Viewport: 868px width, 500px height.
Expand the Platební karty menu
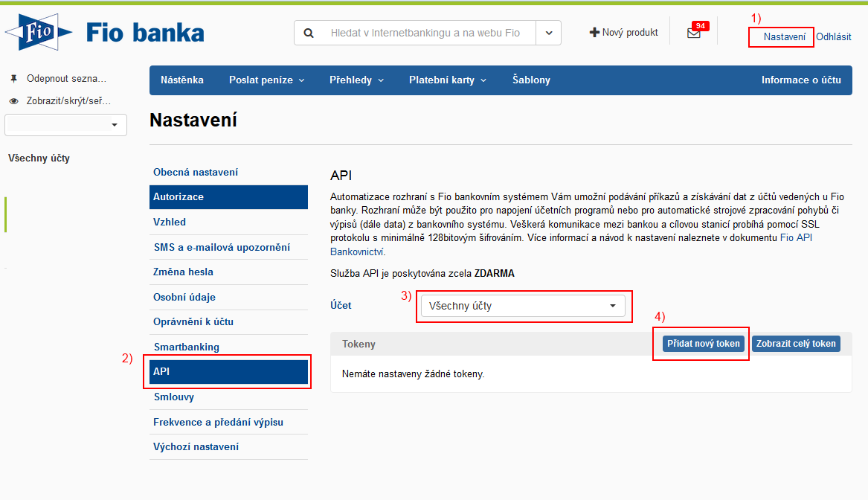[x=447, y=80]
